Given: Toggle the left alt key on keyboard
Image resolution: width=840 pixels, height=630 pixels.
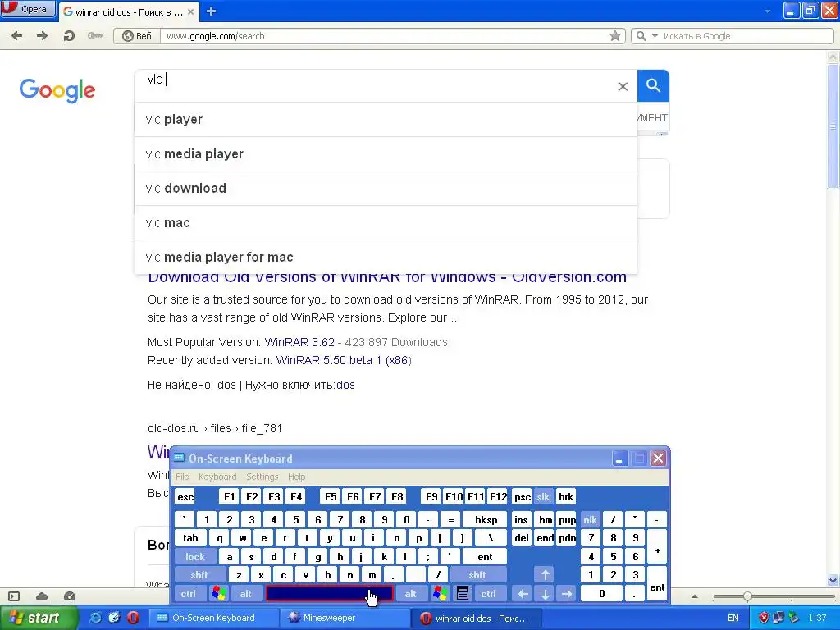Looking at the screenshot, I should click(x=246, y=594).
